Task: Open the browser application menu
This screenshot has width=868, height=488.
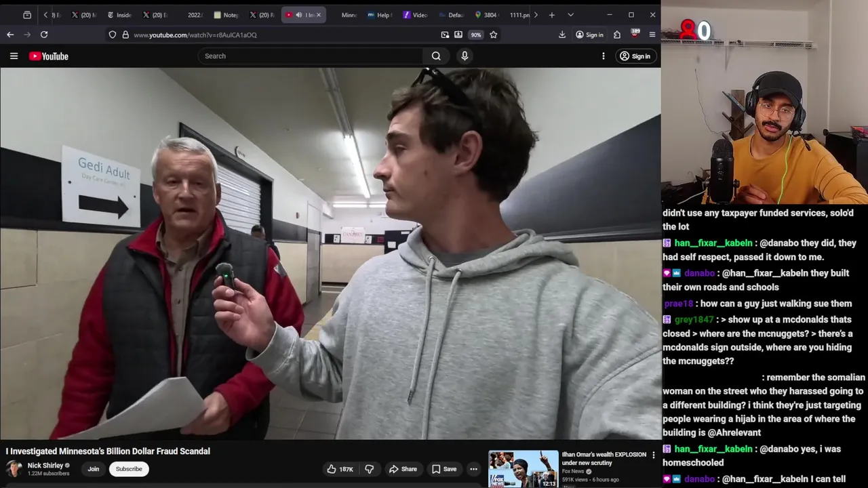Action: click(652, 35)
